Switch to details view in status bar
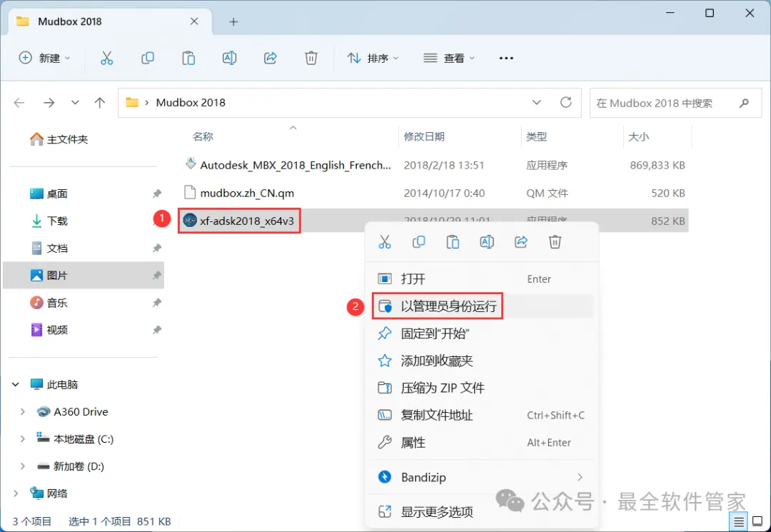Screen dimensions: 771x532 tap(739, 522)
